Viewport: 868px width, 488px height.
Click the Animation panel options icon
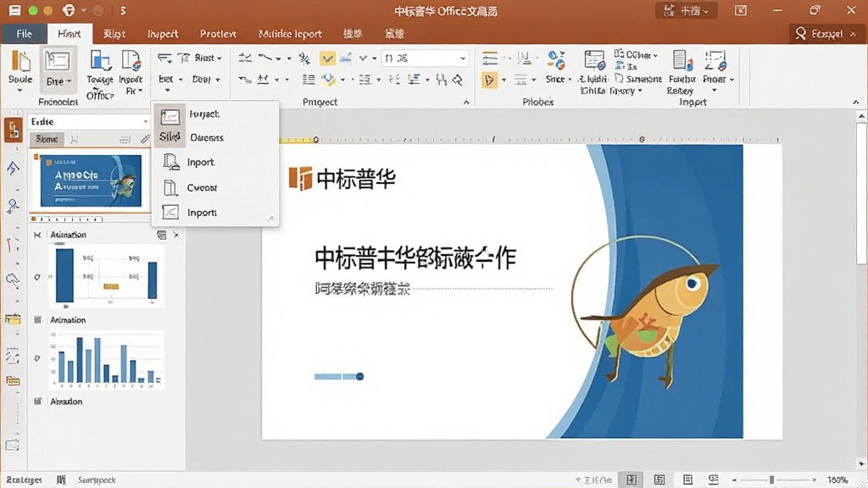coord(162,236)
